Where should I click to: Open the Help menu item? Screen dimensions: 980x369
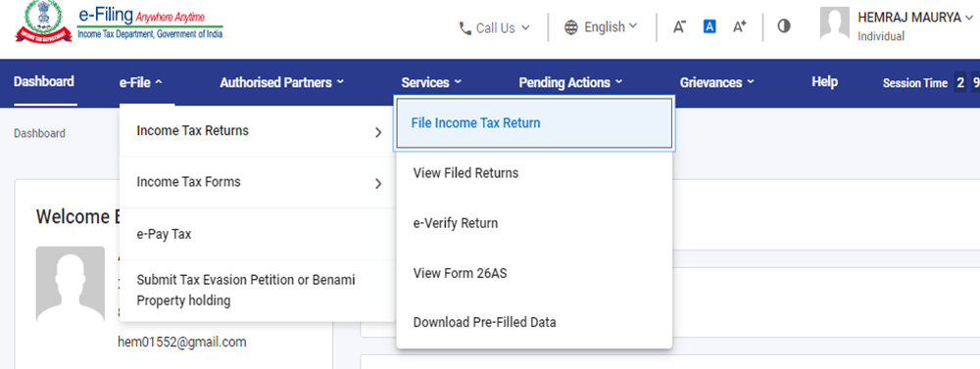pyautogui.click(x=824, y=82)
